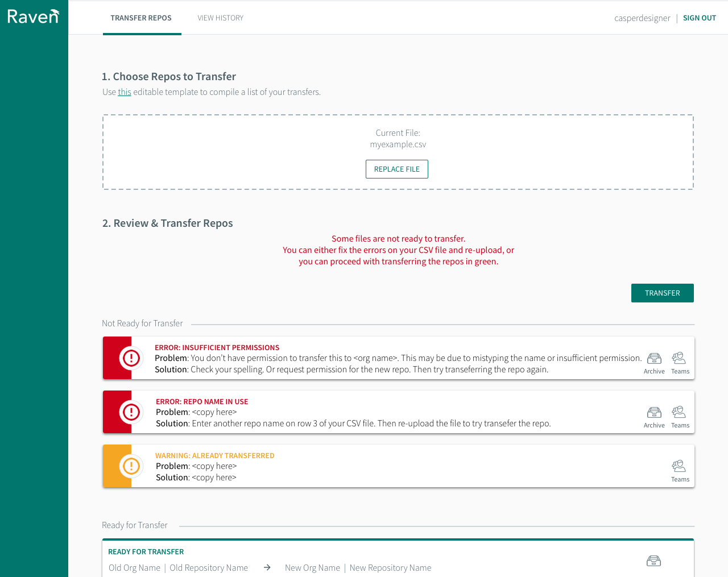Click the Transfer button
Image resolution: width=728 pixels, height=577 pixels.
point(663,293)
